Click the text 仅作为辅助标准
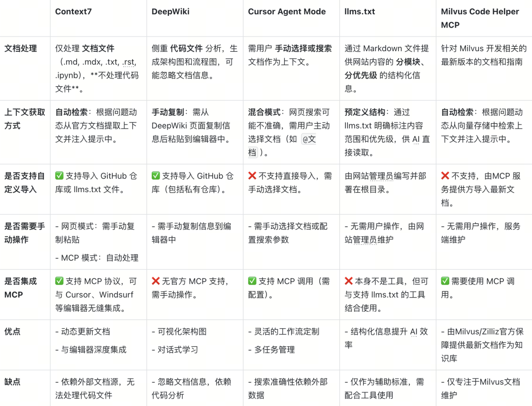This screenshot has width=532, height=406. coord(379,382)
